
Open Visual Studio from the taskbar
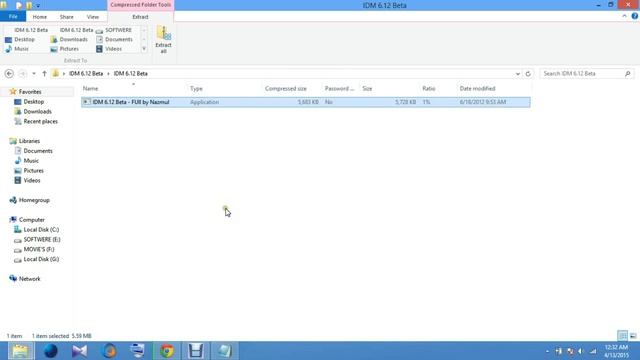point(80,351)
